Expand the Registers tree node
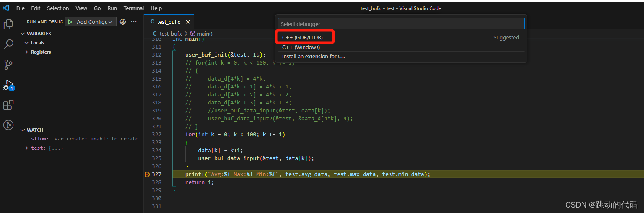Image resolution: width=644 pixels, height=213 pixels. coord(27,52)
